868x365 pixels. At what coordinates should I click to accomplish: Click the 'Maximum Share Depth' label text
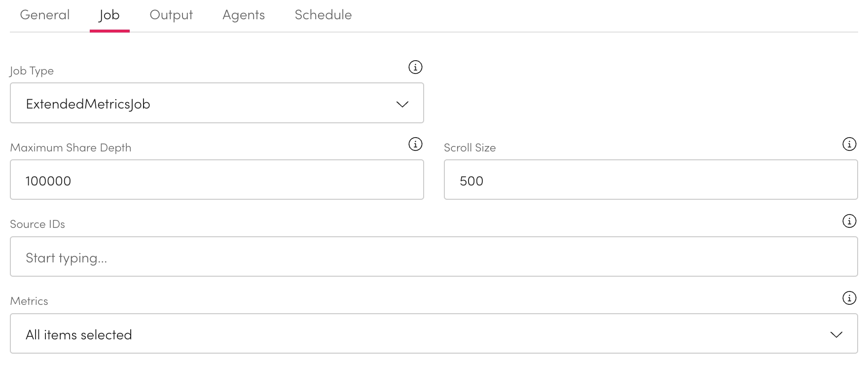[x=71, y=148]
